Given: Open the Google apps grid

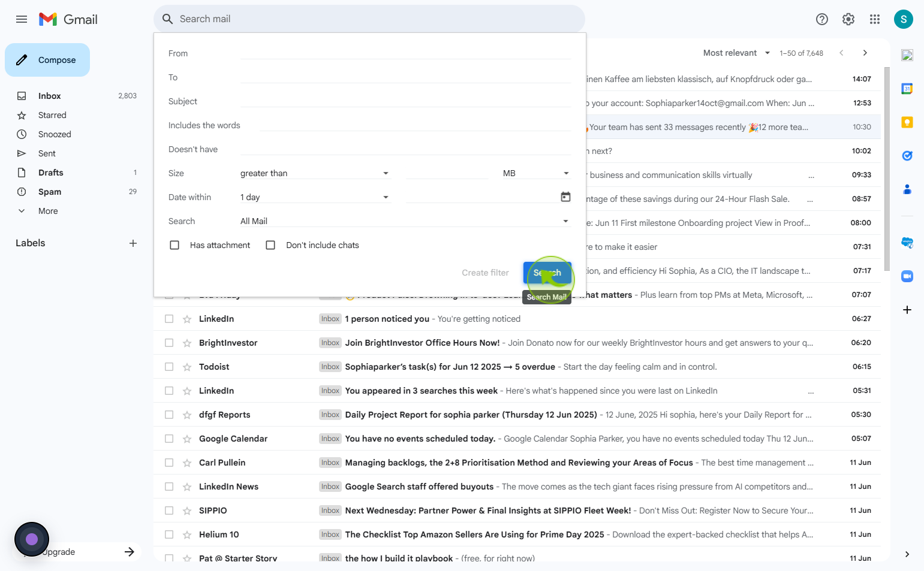Looking at the screenshot, I should tap(875, 19).
